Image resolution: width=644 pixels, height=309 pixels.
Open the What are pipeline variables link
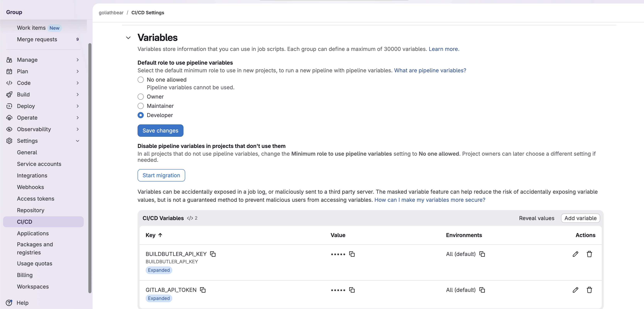click(x=430, y=70)
